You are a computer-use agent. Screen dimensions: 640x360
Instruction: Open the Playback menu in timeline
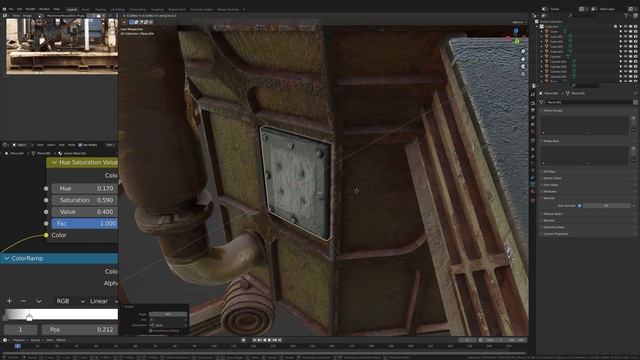tap(19, 340)
